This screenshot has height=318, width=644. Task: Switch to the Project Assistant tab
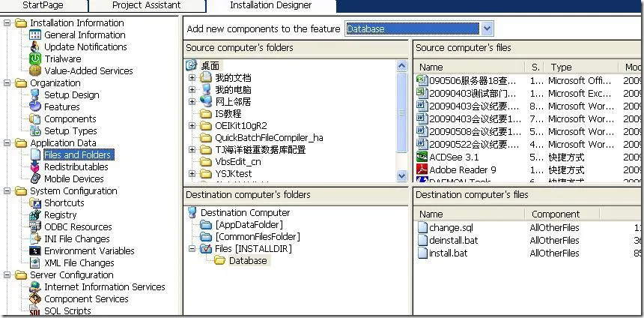[x=146, y=5]
